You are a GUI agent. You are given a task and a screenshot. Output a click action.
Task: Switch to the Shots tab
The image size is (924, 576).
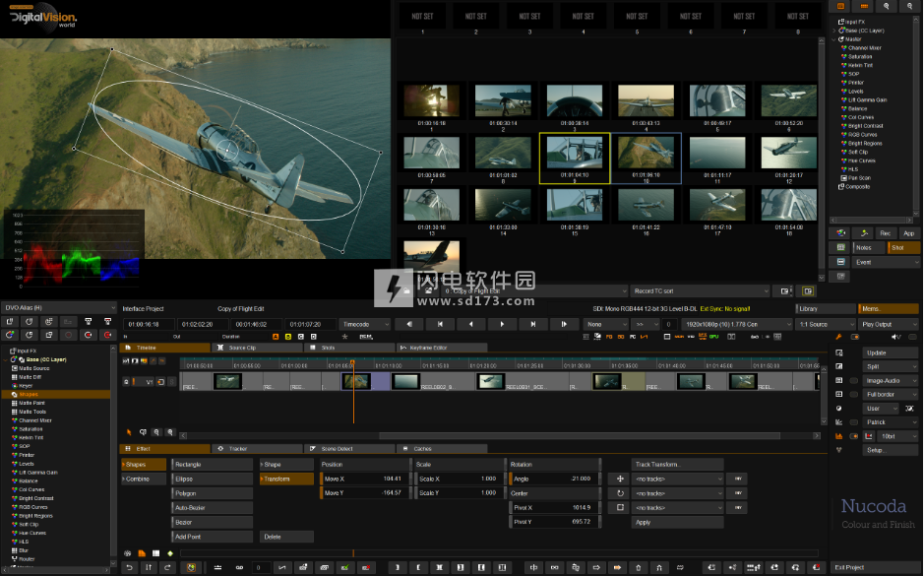tap(350, 348)
